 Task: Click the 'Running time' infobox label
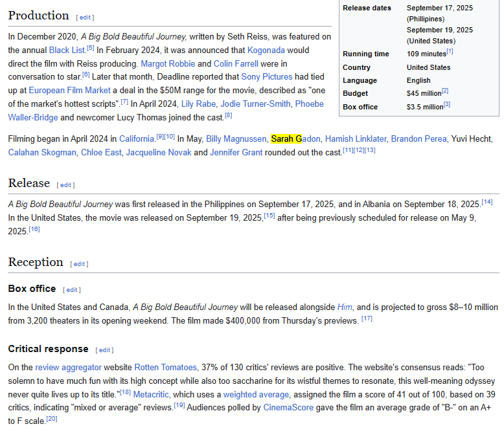point(366,54)
